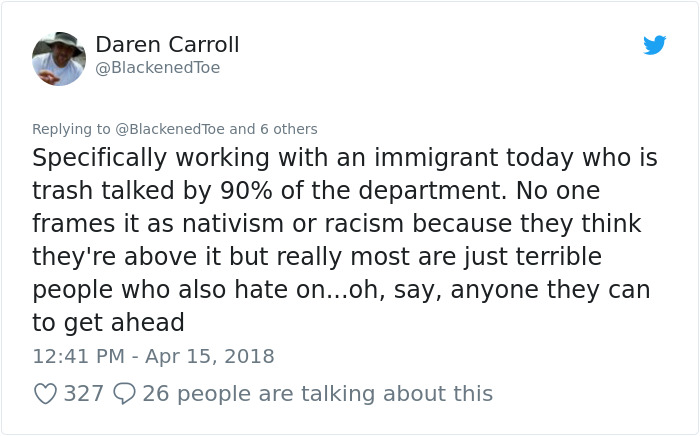Click the Twitter bird logo
Viewport: 700px width, 436px height.
click(x=655, y=46)
